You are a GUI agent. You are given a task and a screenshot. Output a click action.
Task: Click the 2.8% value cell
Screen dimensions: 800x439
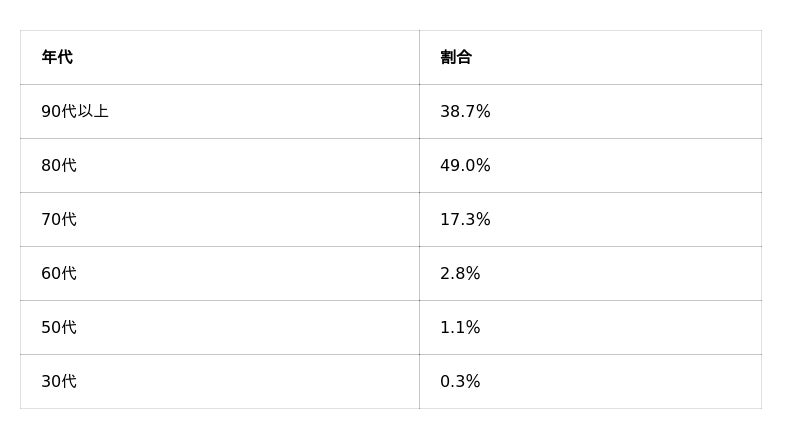(x=460, y=274)
